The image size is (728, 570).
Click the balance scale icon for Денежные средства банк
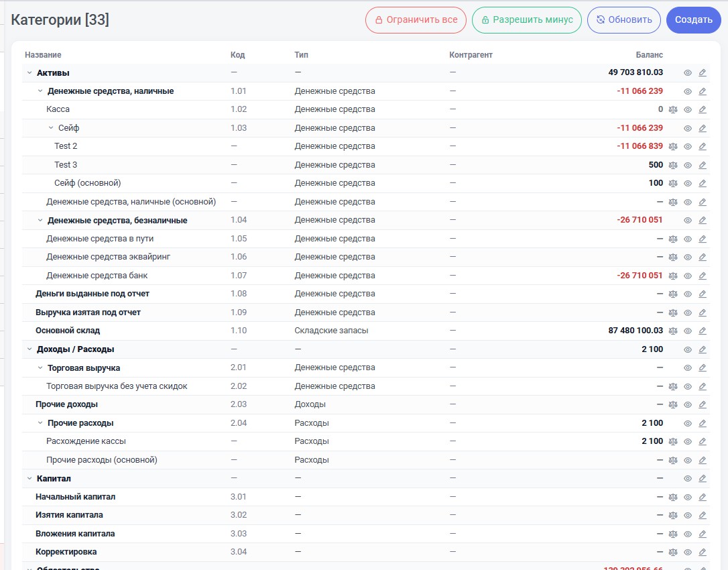673,276
